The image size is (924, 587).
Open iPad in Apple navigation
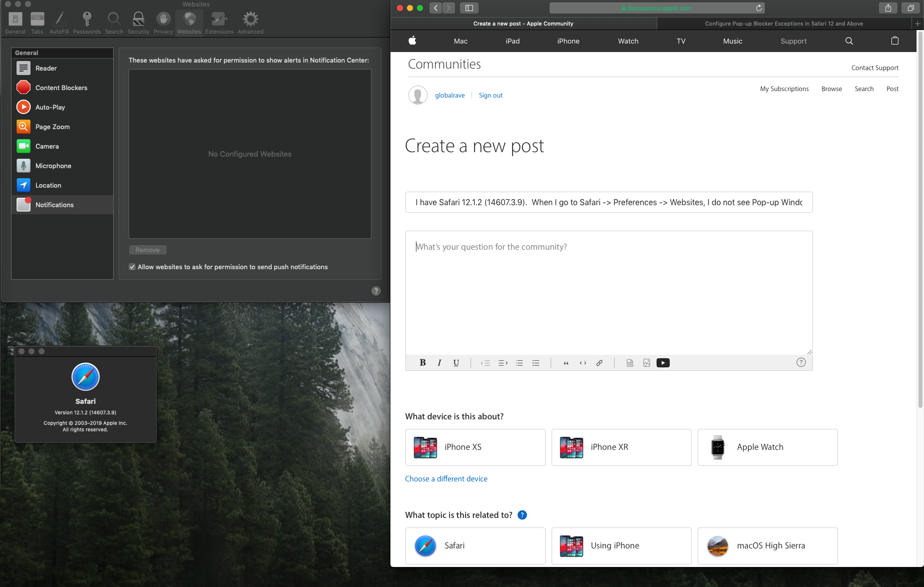coord(513,41)
